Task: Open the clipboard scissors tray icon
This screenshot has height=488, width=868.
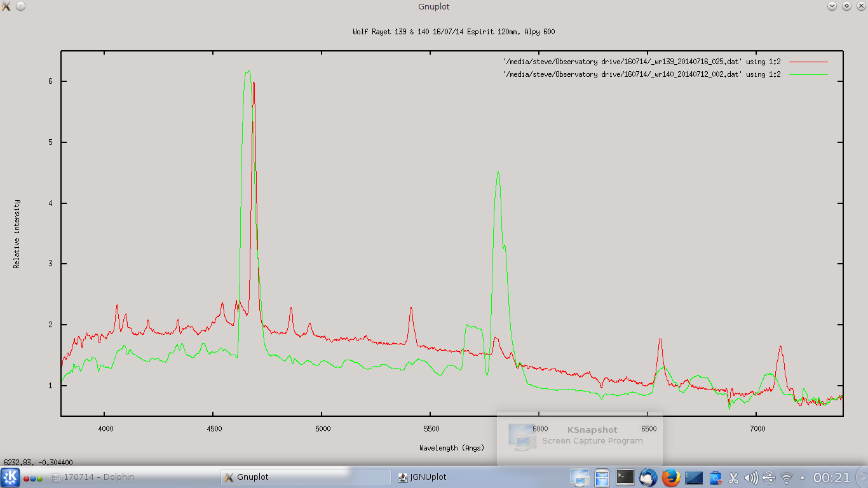Action: tap(733, 478)
